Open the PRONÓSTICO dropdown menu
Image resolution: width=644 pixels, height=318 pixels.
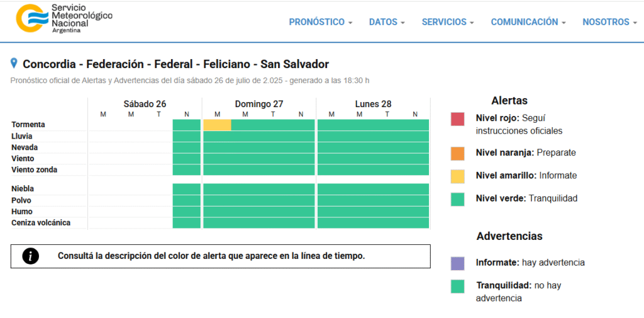[x=320, y=22]
